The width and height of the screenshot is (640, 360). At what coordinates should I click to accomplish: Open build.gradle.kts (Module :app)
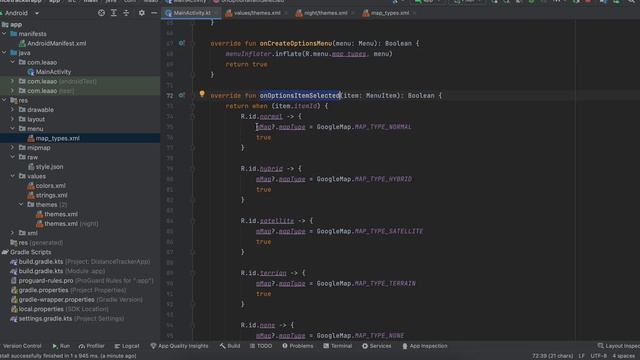click(41, 271)
